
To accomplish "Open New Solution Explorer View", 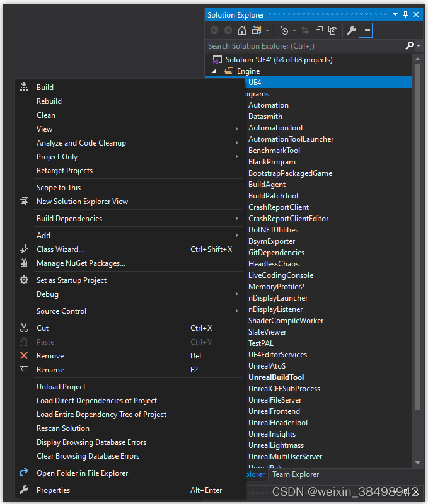I will (x=130, y=202).
